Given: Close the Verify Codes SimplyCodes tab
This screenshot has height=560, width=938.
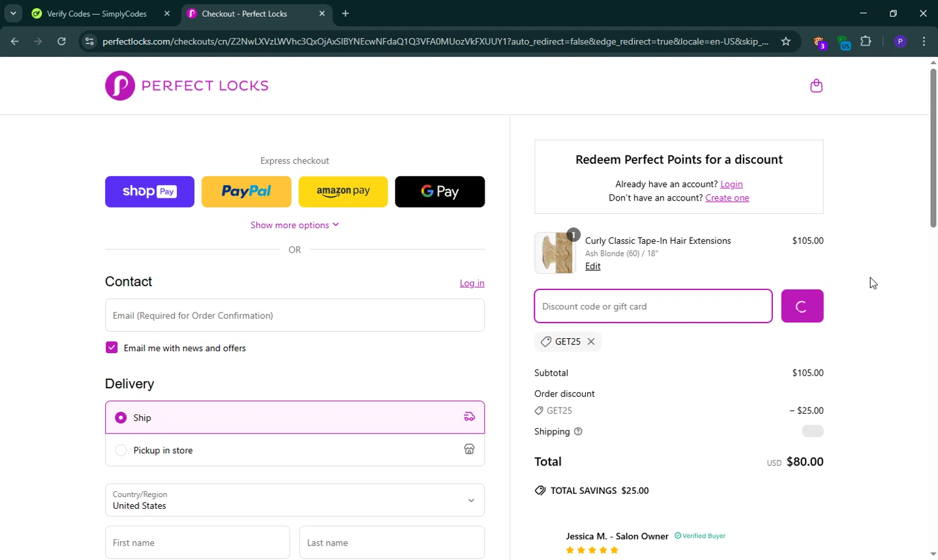Looking at the screenshot, I should pos(167,13).
